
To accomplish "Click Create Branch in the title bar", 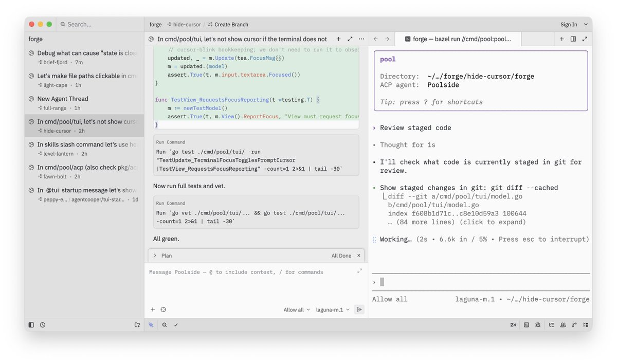I will [x=228, y=24].
